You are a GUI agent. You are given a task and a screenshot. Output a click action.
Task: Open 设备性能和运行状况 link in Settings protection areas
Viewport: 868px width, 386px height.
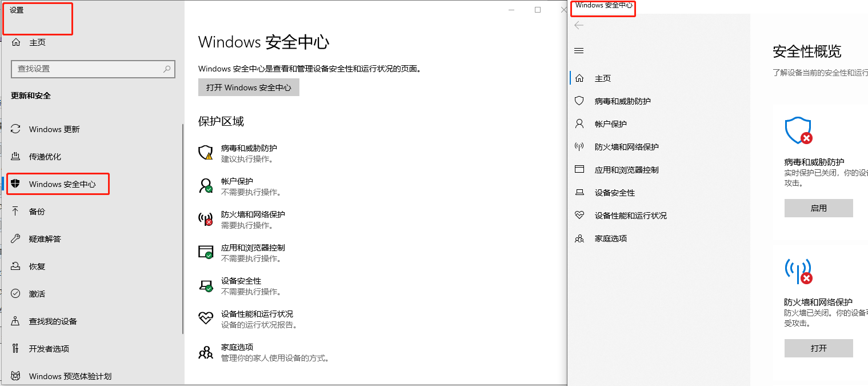coord(257,314)
